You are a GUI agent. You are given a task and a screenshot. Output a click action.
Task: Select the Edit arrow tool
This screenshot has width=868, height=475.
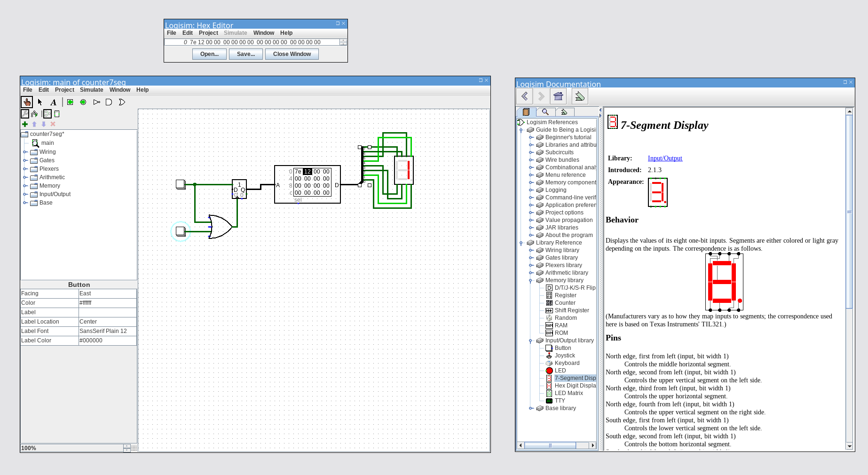[x=40, y=102]
